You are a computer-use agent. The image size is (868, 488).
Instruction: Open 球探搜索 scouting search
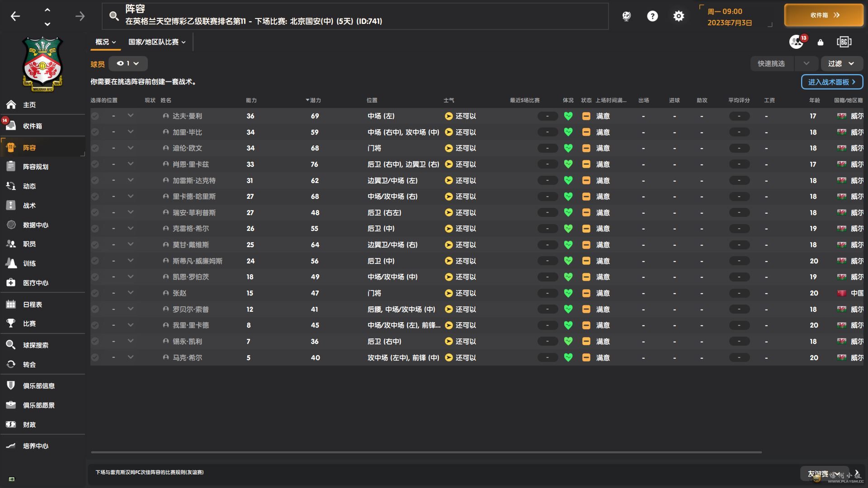(35, 345)
